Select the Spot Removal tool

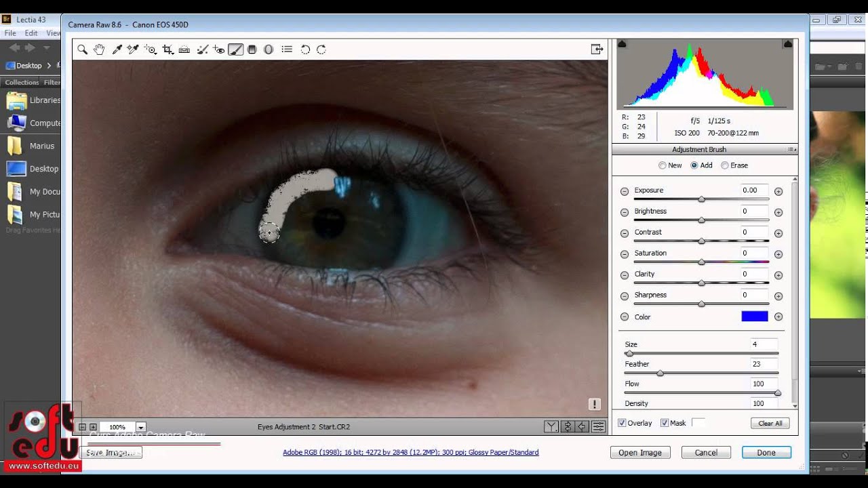tap(201, 49)
